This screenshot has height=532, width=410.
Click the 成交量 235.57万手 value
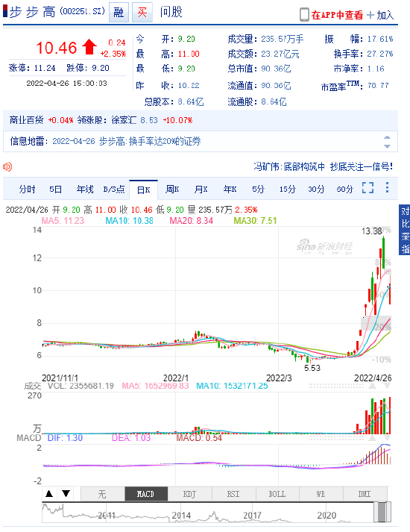283,39
